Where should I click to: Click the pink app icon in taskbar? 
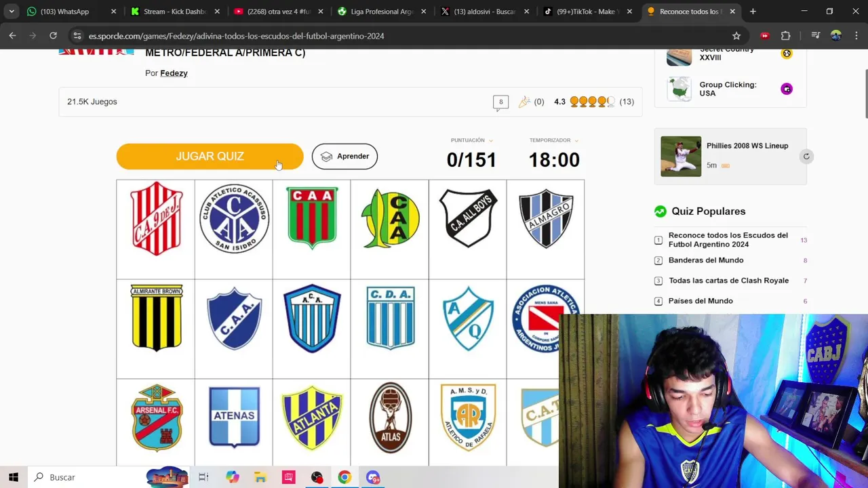pyautogui.click(x=288, y=477)
